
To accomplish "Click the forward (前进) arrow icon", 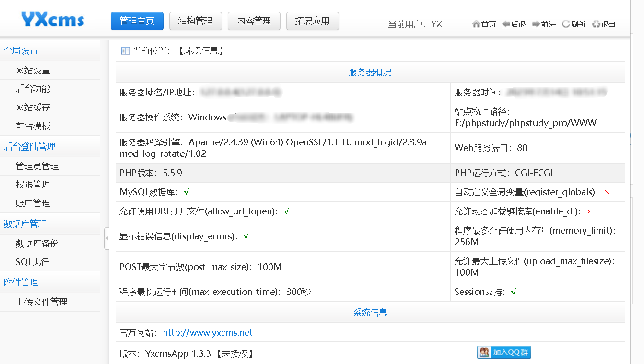I will (x=536, y=23).
